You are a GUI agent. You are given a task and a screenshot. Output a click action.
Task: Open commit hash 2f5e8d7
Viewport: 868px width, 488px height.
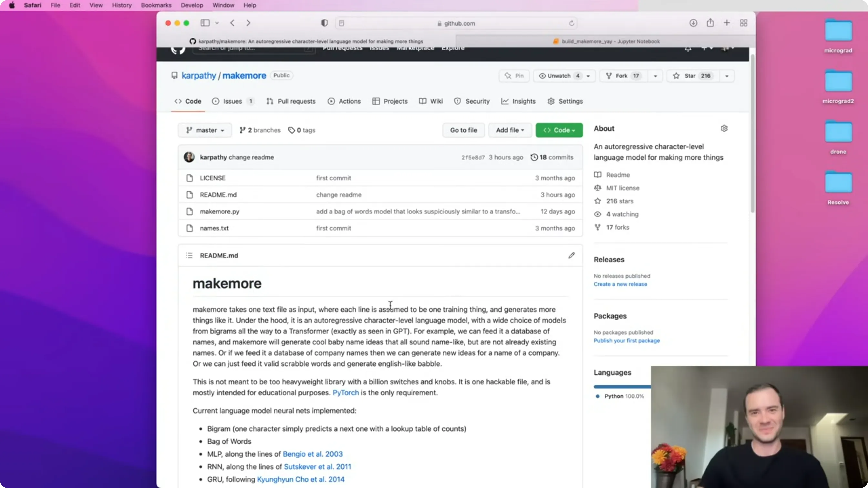point(473,157)
